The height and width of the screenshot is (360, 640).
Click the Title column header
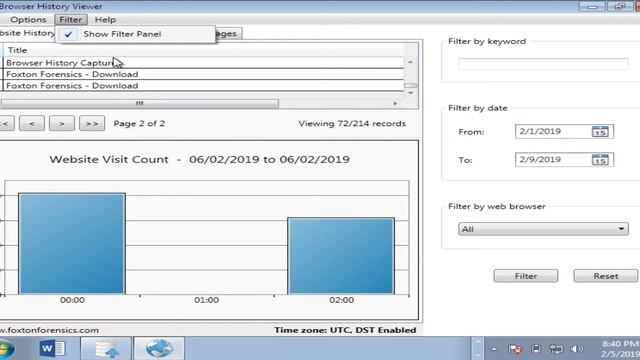click(203, 50)
